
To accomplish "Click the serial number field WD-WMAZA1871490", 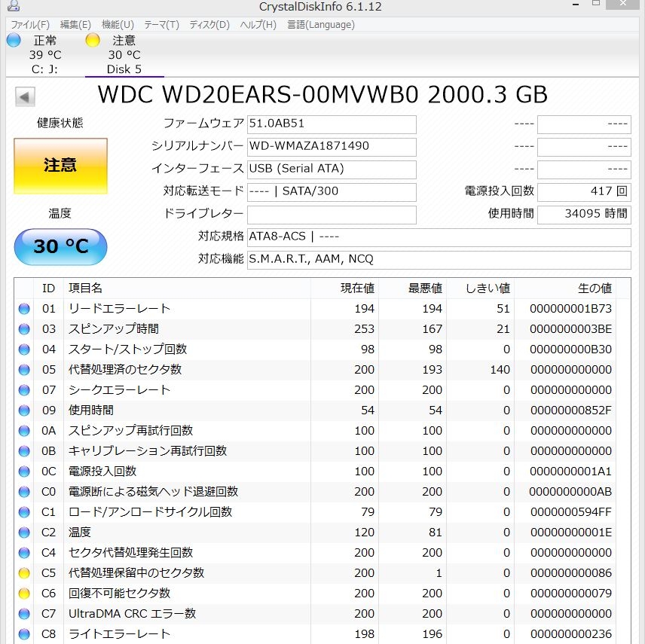I will pyautogui.click(x=332, y=147).
